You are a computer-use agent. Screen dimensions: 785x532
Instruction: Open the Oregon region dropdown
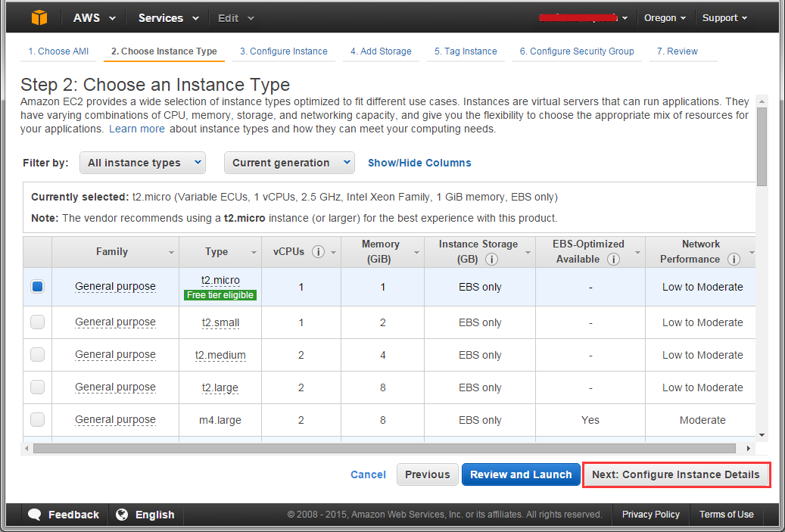(665, 18)
